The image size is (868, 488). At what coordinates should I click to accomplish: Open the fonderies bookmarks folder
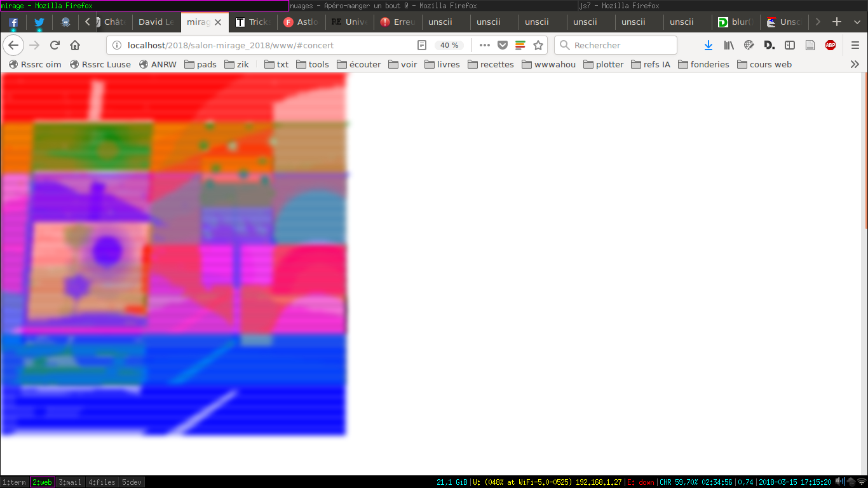click(703, 64)
